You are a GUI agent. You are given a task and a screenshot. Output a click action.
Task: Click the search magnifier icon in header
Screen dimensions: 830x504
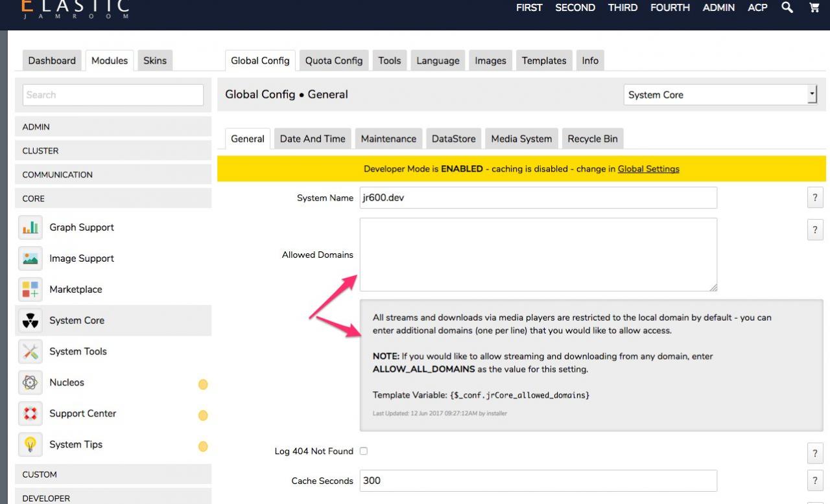pos(787,8)
